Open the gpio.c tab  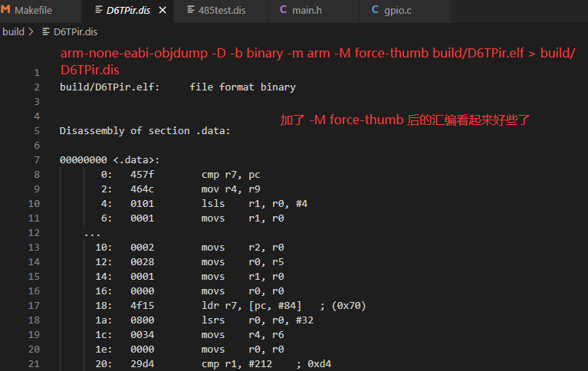(x=405, y=11)
